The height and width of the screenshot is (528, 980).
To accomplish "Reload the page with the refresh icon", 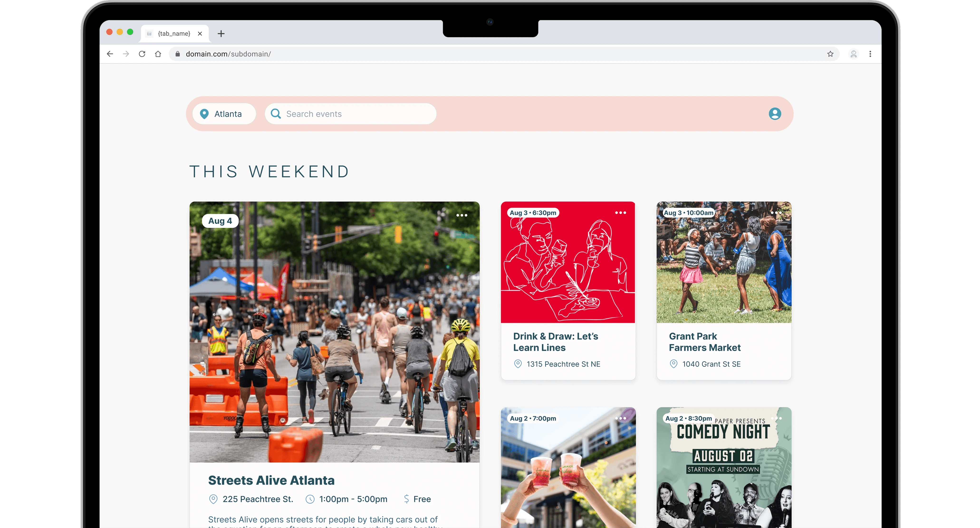I will coord(142,54).
